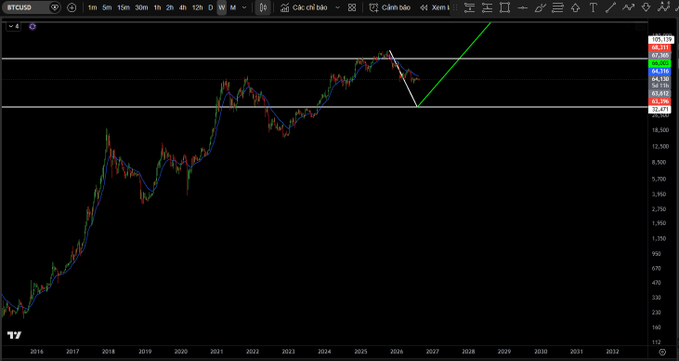Open the indicator templates grid icon

[352, 7]
